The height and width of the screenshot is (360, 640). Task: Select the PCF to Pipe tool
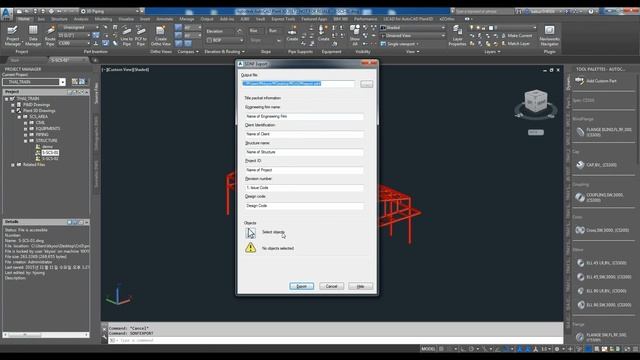pyautogui.click(x=141, y=36)
